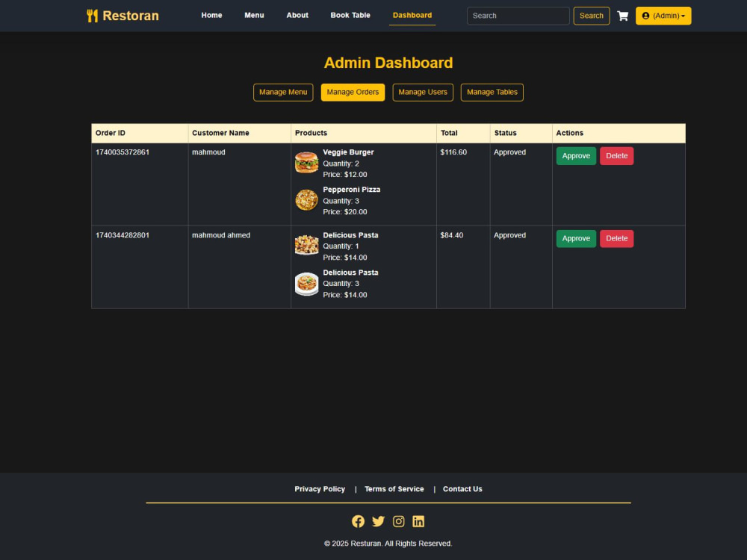The width and height of the screenshot is (747, 560).
Task: Open the Book Table page
Action: coord(350,15)
